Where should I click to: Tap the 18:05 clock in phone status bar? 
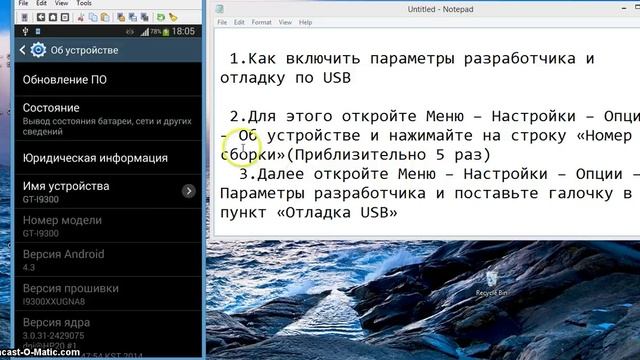coord(183,31)
